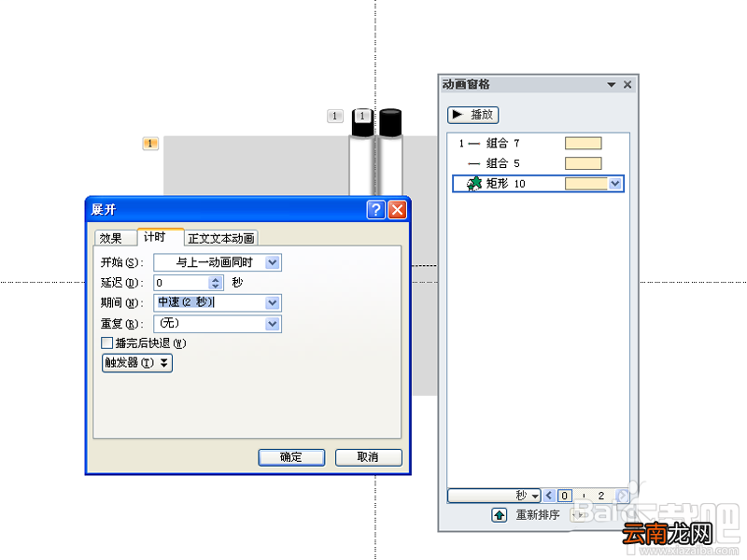Viewport: 747px width, 560px height.
Task: Click the help question mark icon in 展开 dialog
Action: pyautogui.click(x=376, y=209)
